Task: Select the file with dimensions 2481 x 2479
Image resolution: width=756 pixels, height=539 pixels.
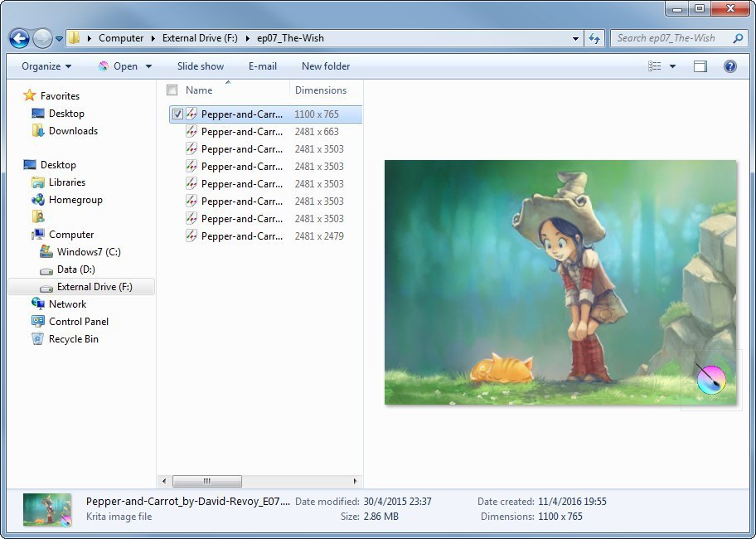Action: (x=265, y=236)
